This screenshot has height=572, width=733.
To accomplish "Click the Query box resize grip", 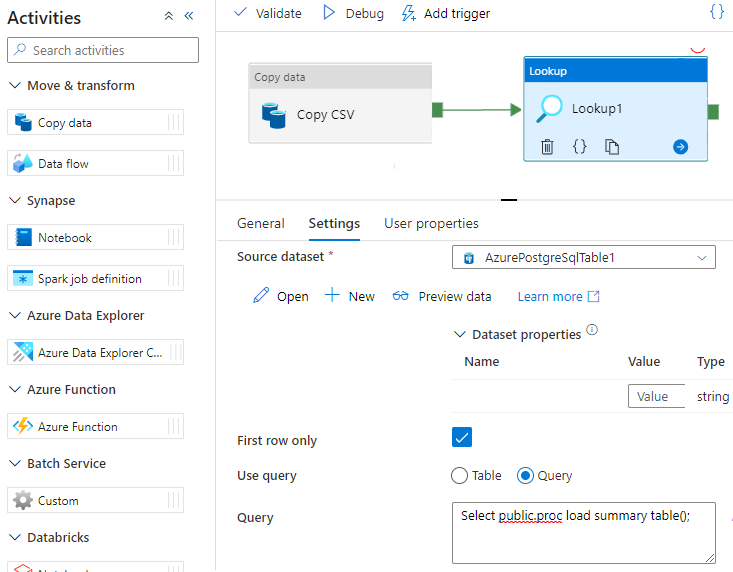I will coord(710,558).
